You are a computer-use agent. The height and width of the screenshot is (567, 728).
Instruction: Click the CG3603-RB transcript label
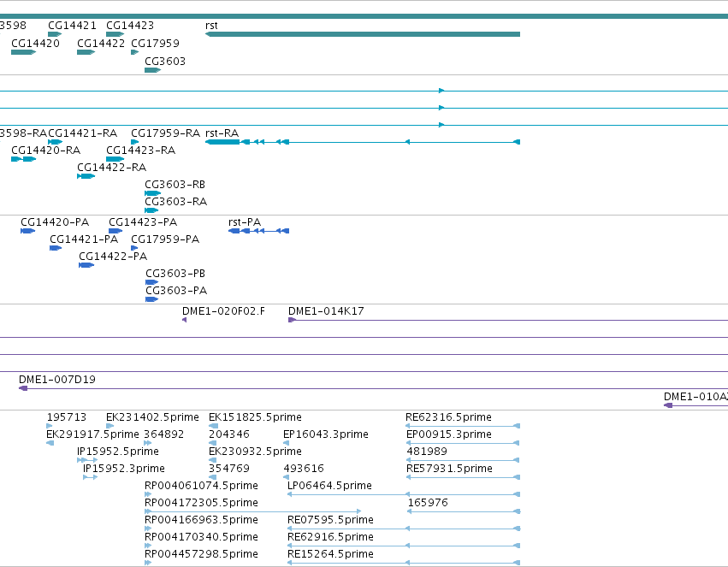175,185
